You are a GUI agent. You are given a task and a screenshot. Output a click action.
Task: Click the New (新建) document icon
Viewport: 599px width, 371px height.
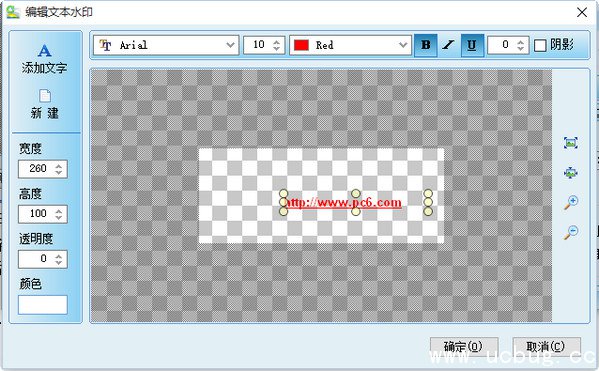click(45, 96)
